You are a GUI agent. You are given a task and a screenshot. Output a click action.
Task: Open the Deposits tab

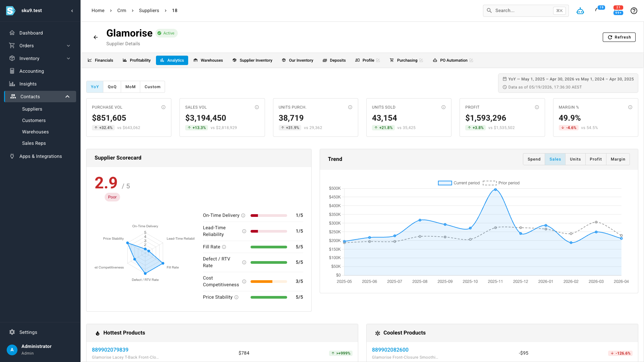(334, 60)
